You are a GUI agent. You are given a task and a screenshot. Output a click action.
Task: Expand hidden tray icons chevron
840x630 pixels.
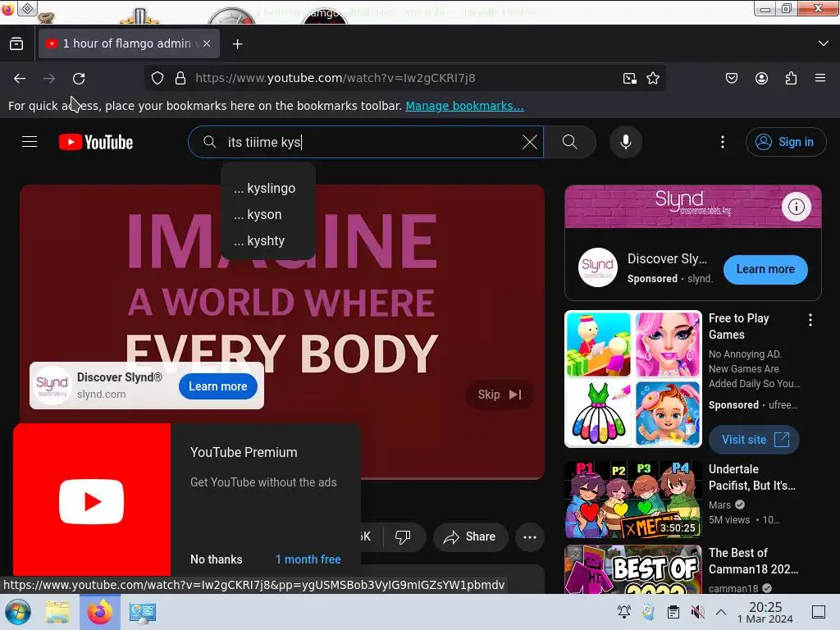[x=721, y=612]
